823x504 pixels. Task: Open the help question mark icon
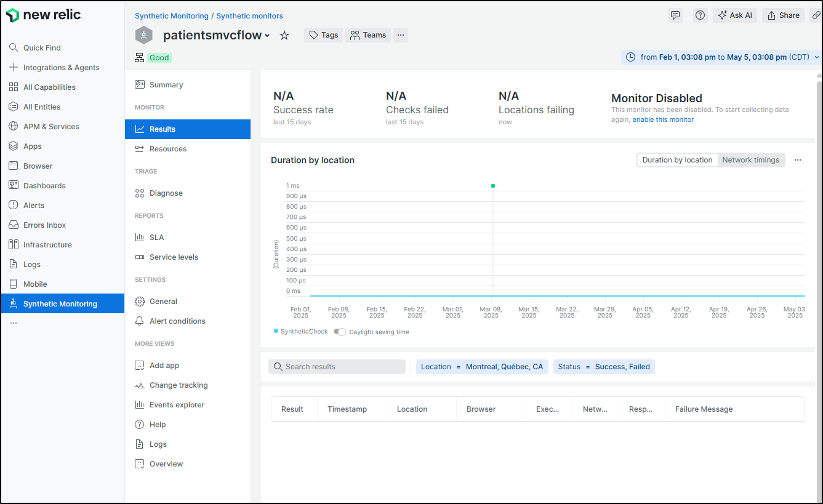pos(700,15)
